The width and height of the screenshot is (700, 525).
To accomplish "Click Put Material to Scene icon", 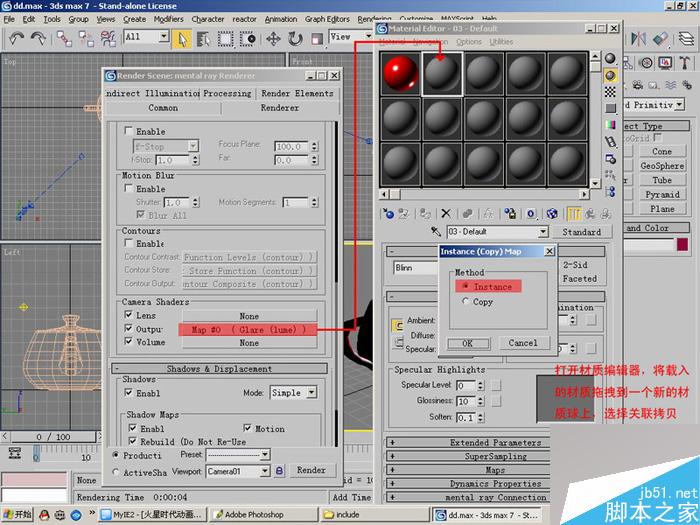I will click(x=404, y=214).
